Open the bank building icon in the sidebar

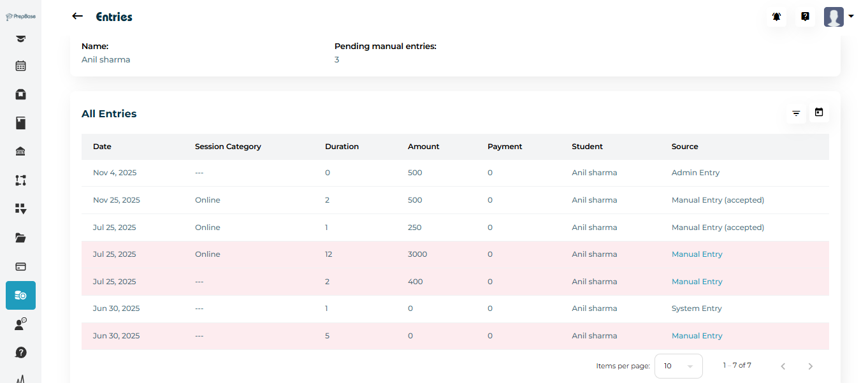(x=21, y=152)
